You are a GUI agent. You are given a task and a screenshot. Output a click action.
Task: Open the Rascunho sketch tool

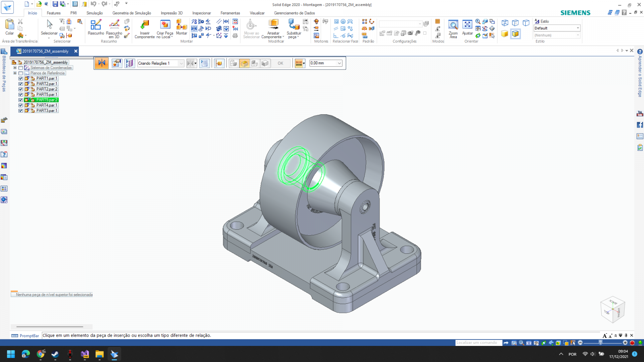pos(96,25)
